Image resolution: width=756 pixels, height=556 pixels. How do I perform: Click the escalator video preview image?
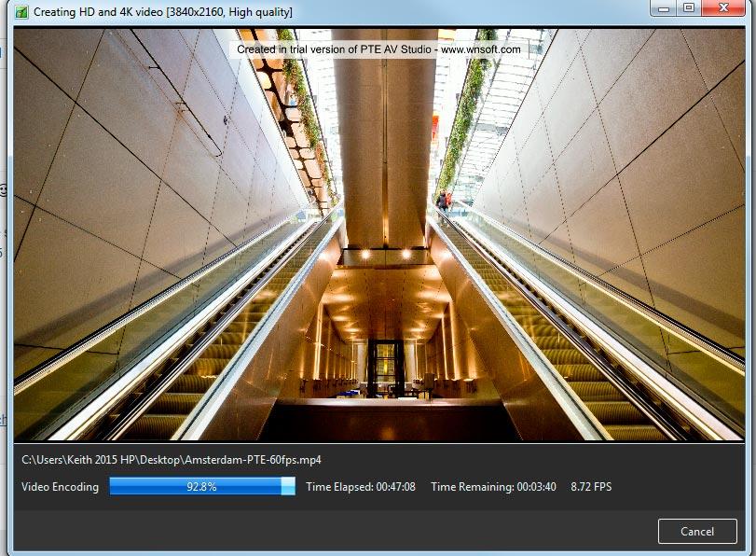coord(379,234)
